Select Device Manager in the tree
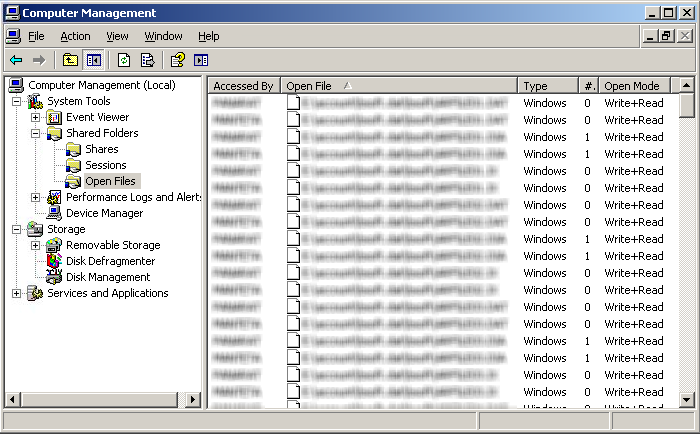 click(104, 213)
